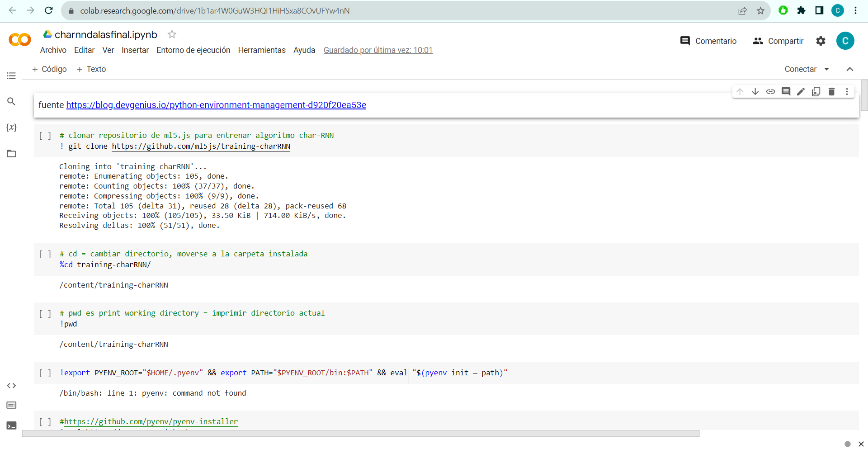Screen dimensions: 868x449
Task: Open Insertar menu
Action: [x=135, y=50]
